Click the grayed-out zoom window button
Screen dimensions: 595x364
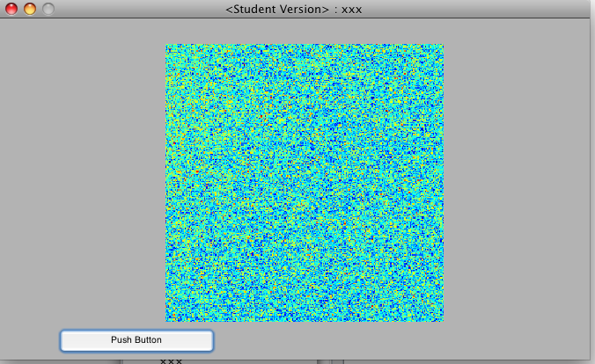pos(48,10)
